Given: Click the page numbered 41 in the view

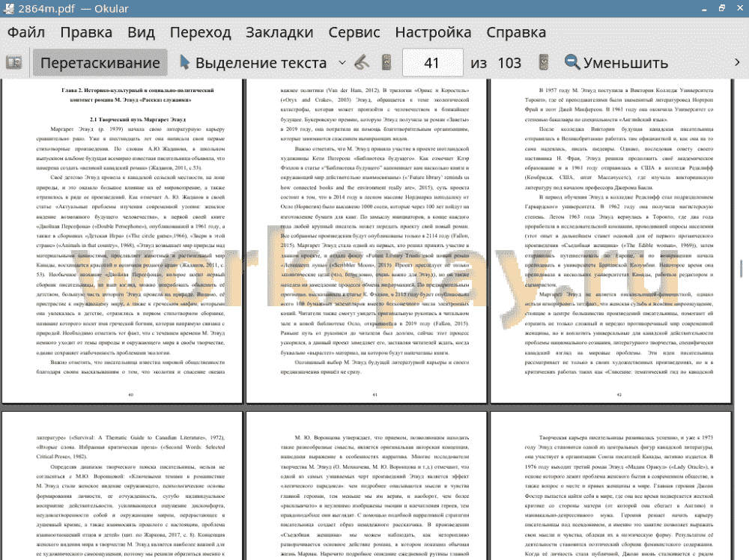Looking at the screenshot, I should (x=366, y=241).
